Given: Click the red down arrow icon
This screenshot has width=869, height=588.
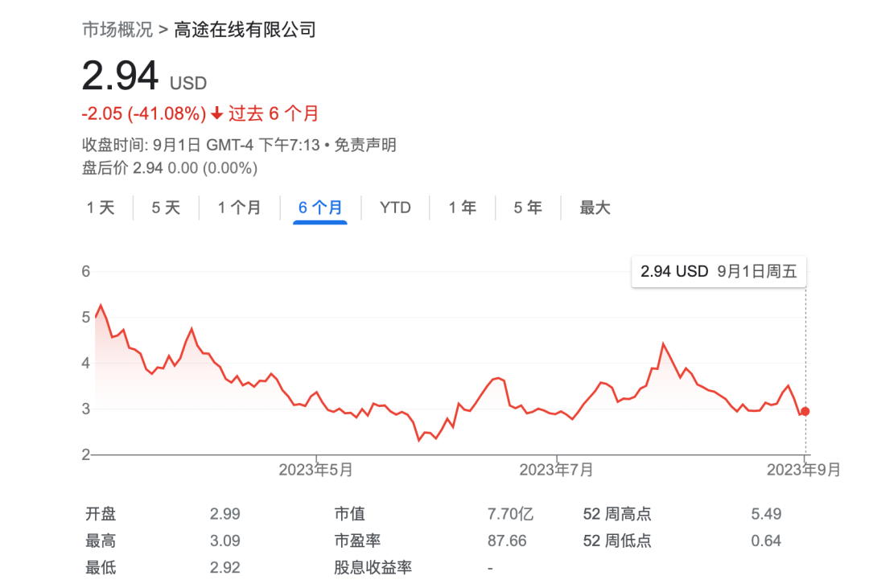Looking at the screenshot, I should (x=217, y=113).
